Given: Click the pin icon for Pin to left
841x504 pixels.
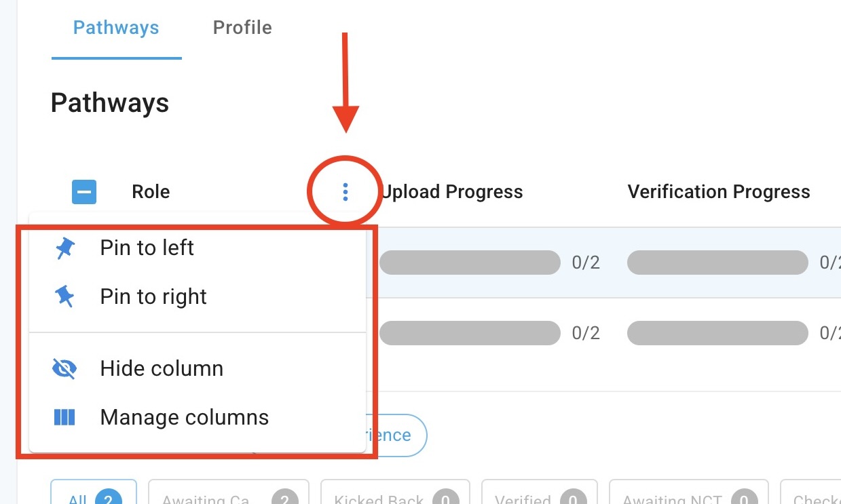Looking at the screenshot, I should (x=65, y=248).
